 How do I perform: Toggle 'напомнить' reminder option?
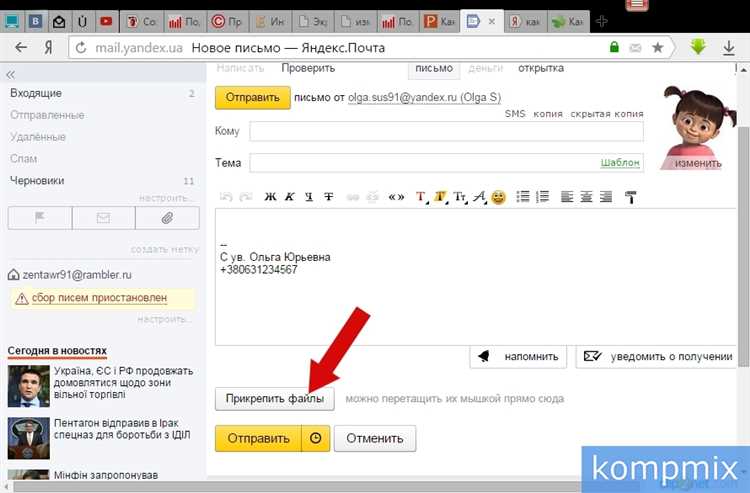pyautogui.click(x=519, y=355)
